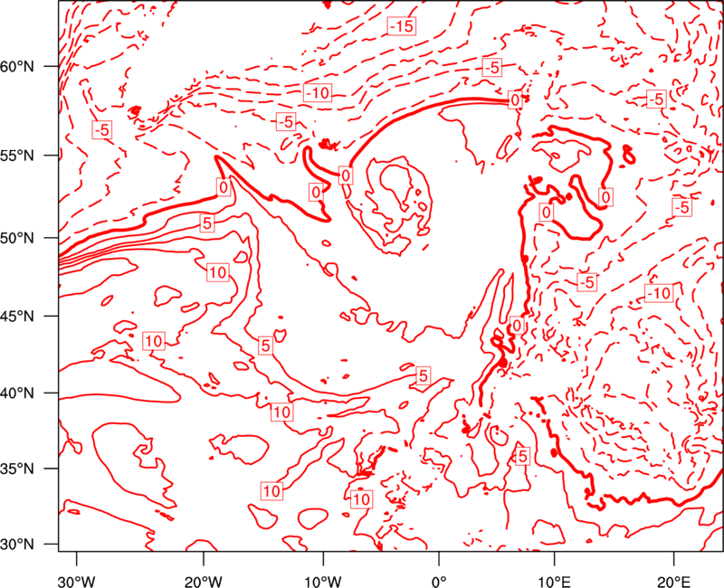The height and width of the screenshot is (588, 724).
Task: Select the 50°N latitude axis label
Action: coord(17,238)
